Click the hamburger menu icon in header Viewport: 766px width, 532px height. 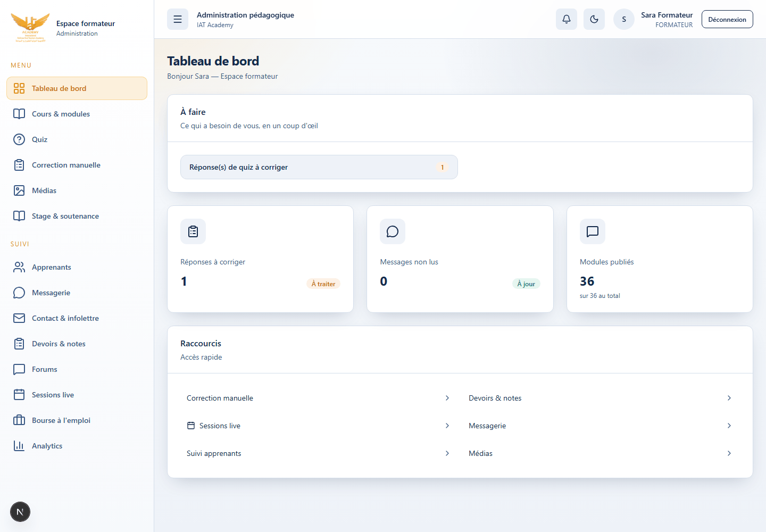[x=178, y=19]
